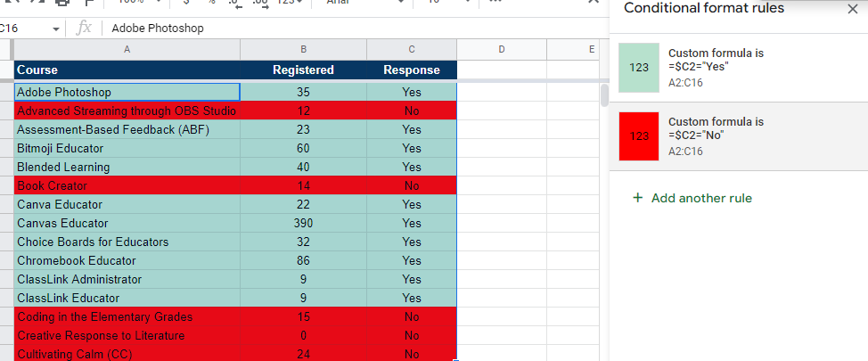
Task: Click Yes response for Canvas Educator
Action: coord(412,223)
